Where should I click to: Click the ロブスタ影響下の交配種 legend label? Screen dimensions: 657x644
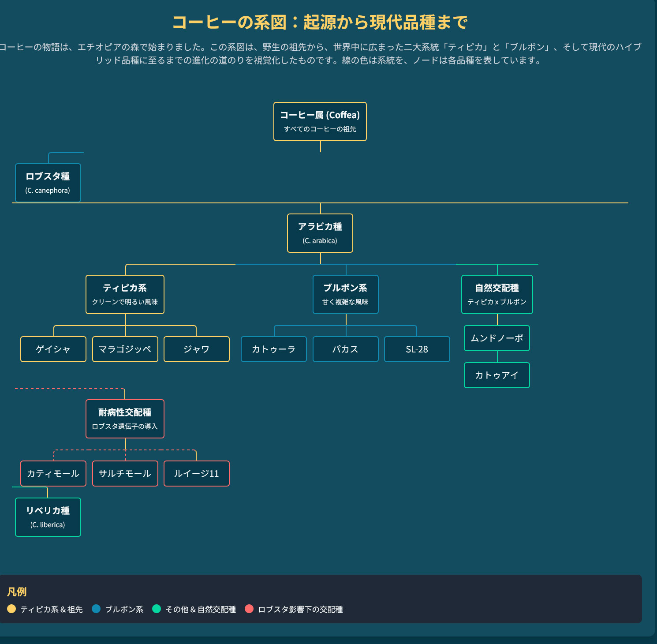pyautogui.click(x=300, y=610)
